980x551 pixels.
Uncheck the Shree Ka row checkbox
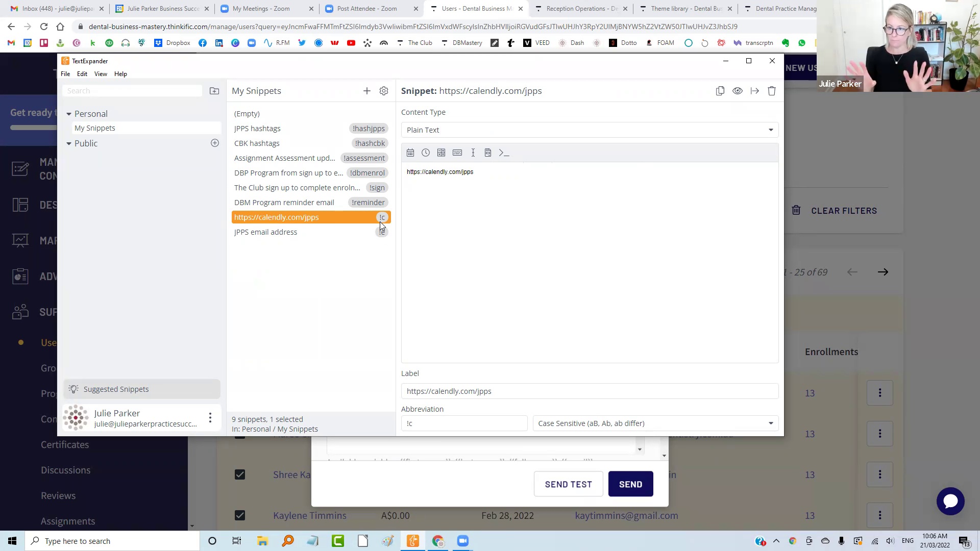point(240,474)
